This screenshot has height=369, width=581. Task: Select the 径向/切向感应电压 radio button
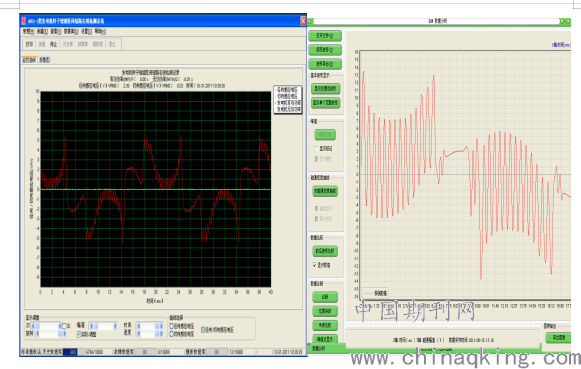coord(203,329)
